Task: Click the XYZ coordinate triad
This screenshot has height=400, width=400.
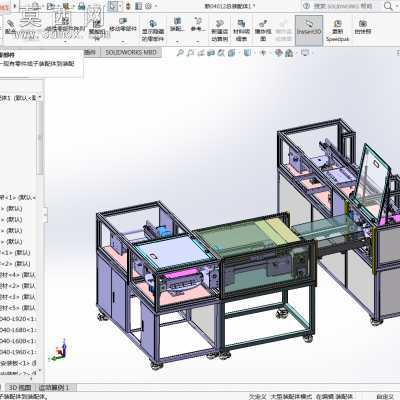Action: click(x=58, y=349)
